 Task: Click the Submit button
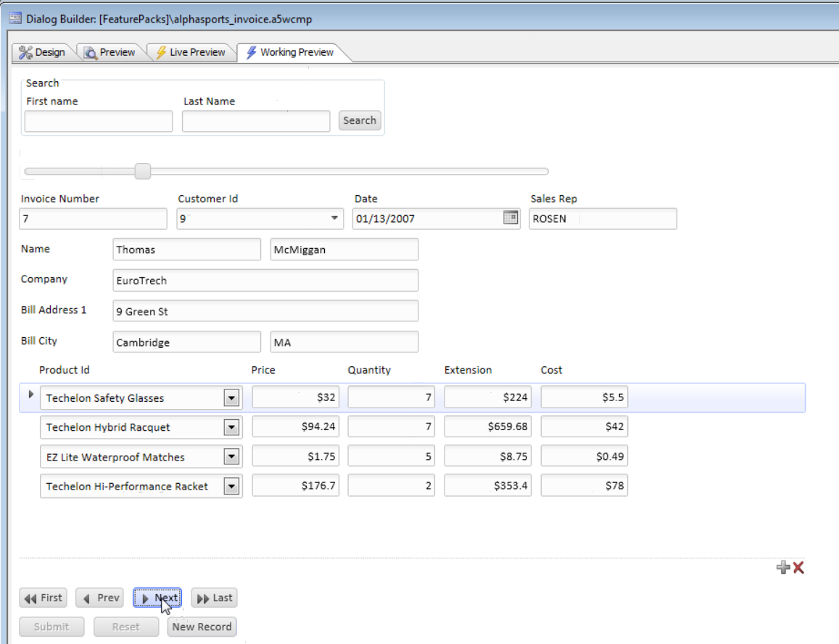coord(52,627)
